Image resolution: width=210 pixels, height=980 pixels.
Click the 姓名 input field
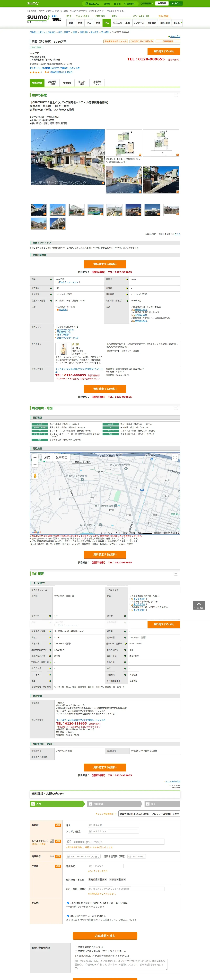tap(113, 825)
